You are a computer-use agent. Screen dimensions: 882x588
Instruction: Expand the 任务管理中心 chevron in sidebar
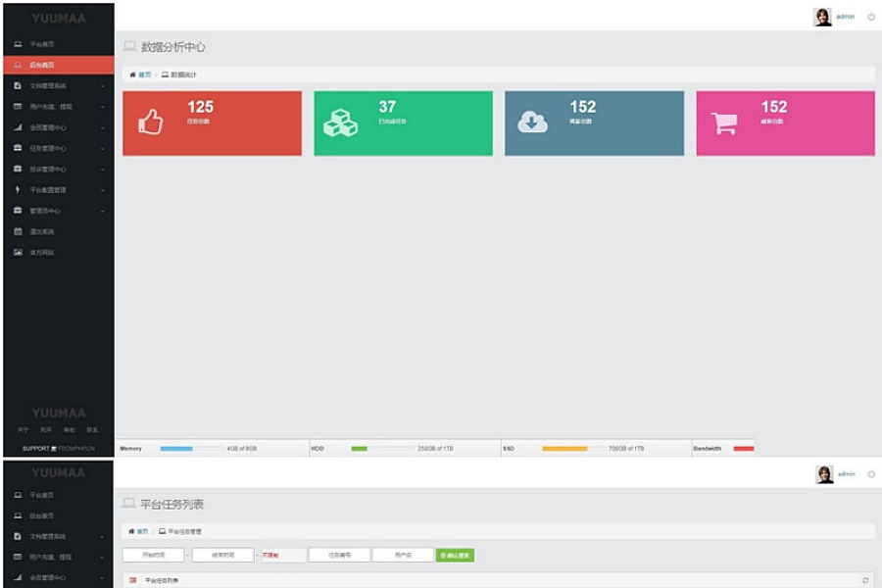tap(102, 149)
